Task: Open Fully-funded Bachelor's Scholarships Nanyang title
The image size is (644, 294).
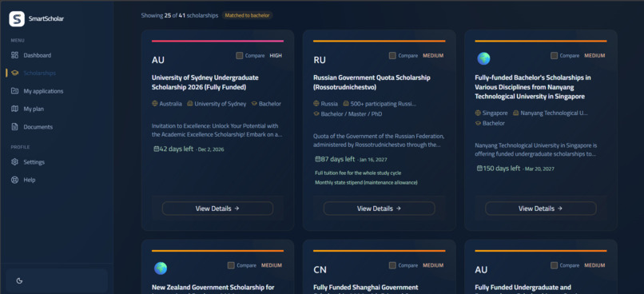Action: click(x=533, y=87)
